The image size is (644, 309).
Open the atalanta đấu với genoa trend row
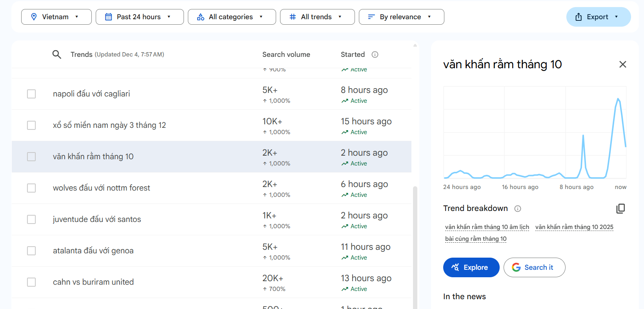point(93,251)
